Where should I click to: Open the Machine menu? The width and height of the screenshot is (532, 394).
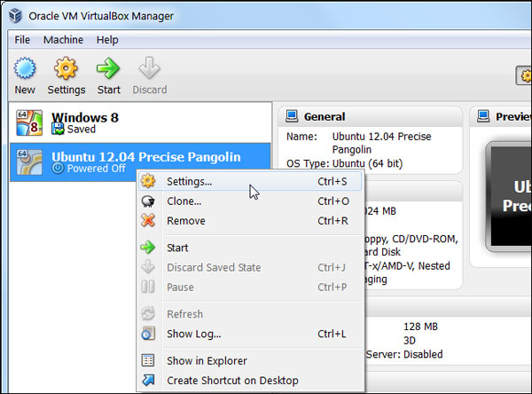coord(63,40)
